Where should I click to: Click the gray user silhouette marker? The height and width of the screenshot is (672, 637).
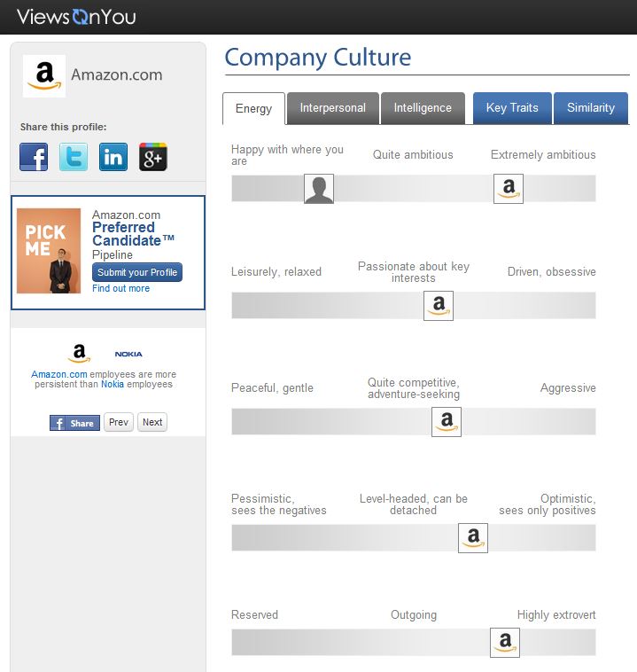coord(319,189)
